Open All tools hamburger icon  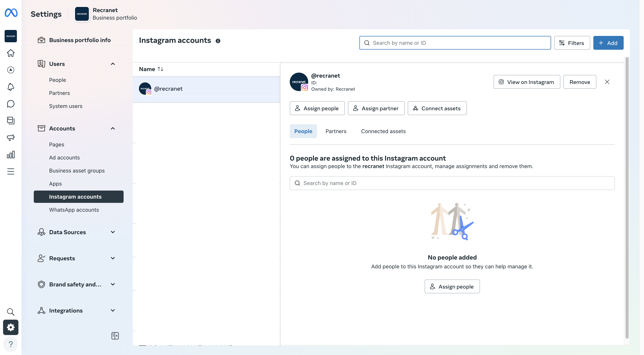tap(11, 172)
